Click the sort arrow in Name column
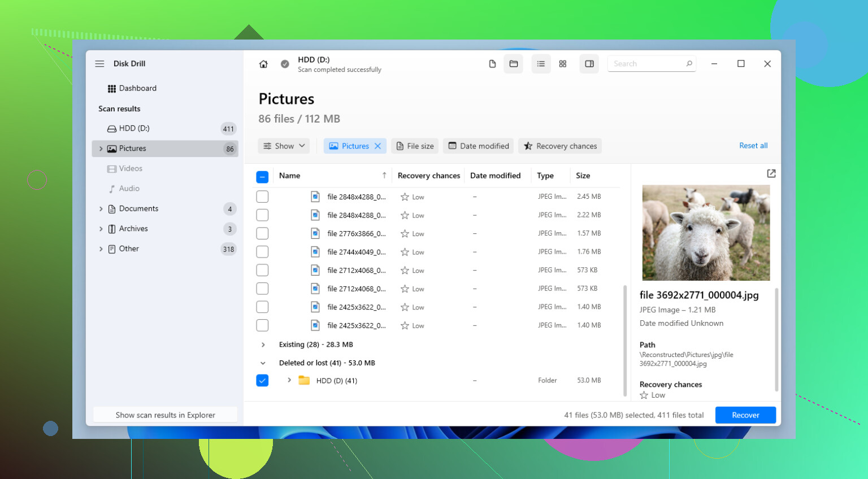The width and height of the screenshot is (868, 479). [x=384, y=176]
